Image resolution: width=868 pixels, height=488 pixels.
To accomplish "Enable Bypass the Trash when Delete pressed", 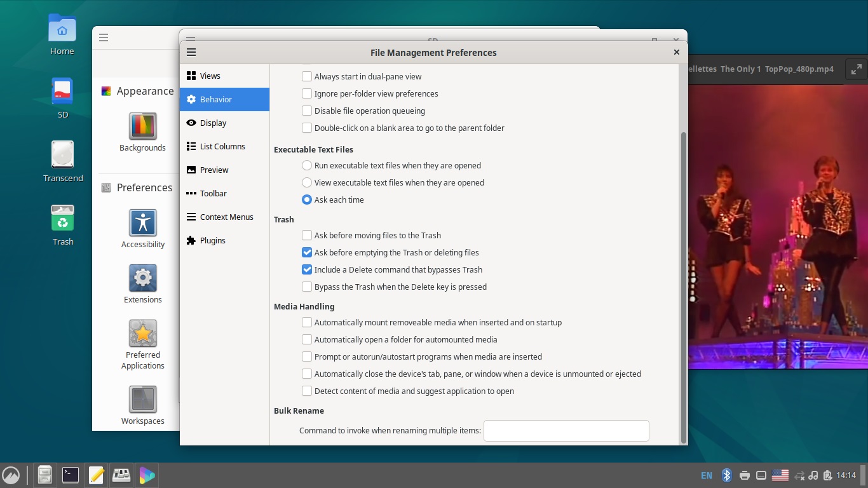I will pyautogui.click(x=307, y=287).
